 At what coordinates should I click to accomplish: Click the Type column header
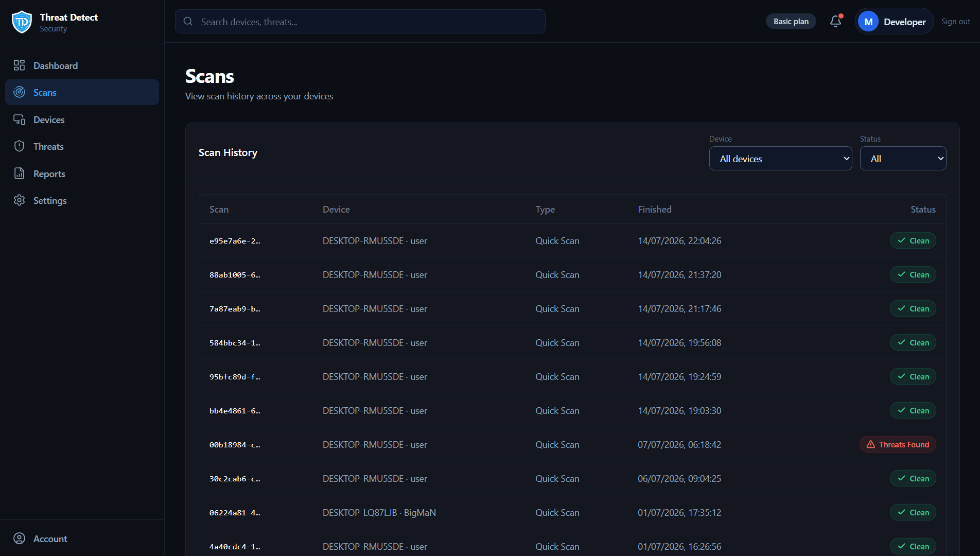545,210
